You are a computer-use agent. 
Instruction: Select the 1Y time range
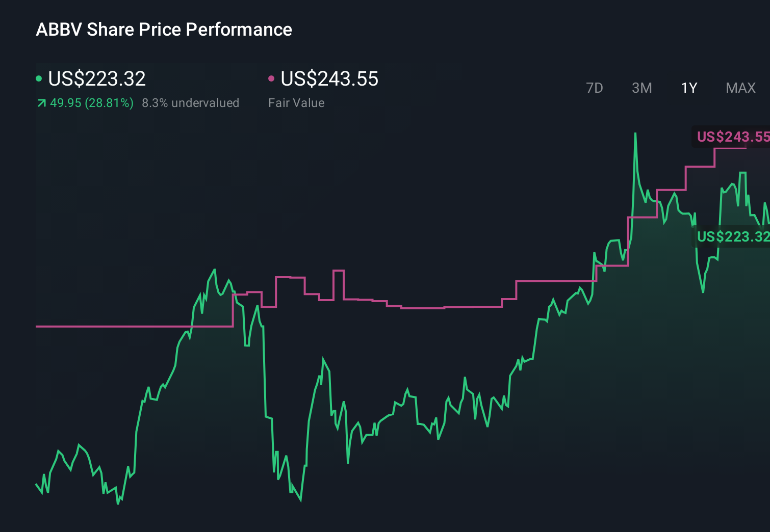[x=688, y=88]
